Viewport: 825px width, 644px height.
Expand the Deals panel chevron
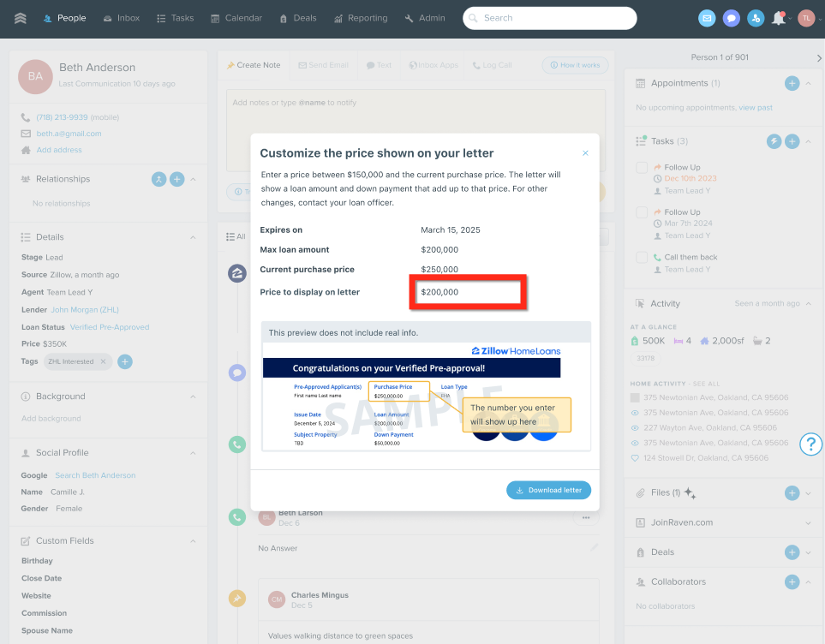(809, 552)
